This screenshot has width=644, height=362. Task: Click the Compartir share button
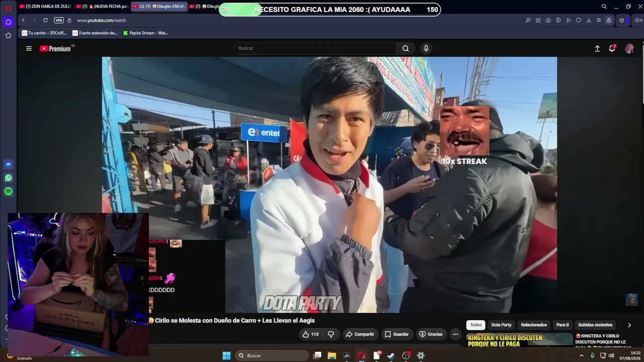pyautogui.click(x=359, y=334)
